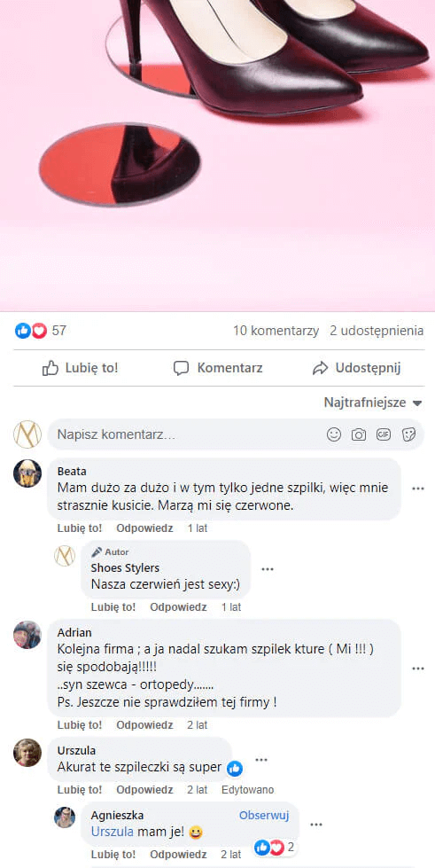Viewport: 435px width, 868px height.
Task: Open three-dot menu on Adrian's comment
Action: (x=418, y=669)
